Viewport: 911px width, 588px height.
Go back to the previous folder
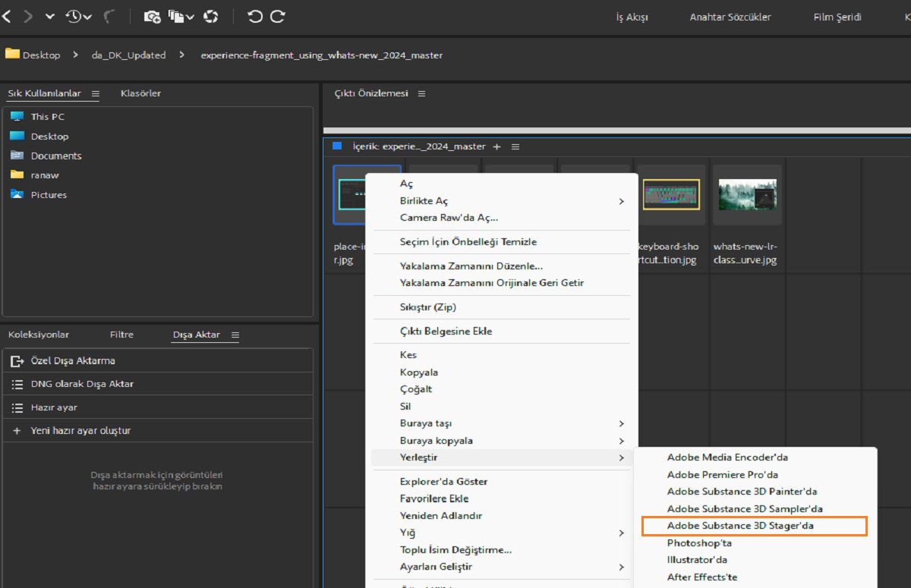(x=6, y=16)
